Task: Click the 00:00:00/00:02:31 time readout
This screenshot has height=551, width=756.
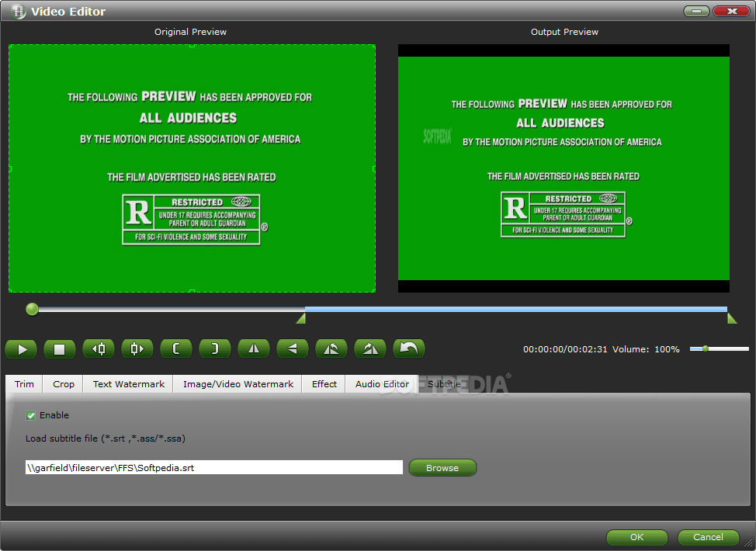Action: pos(565,349)
